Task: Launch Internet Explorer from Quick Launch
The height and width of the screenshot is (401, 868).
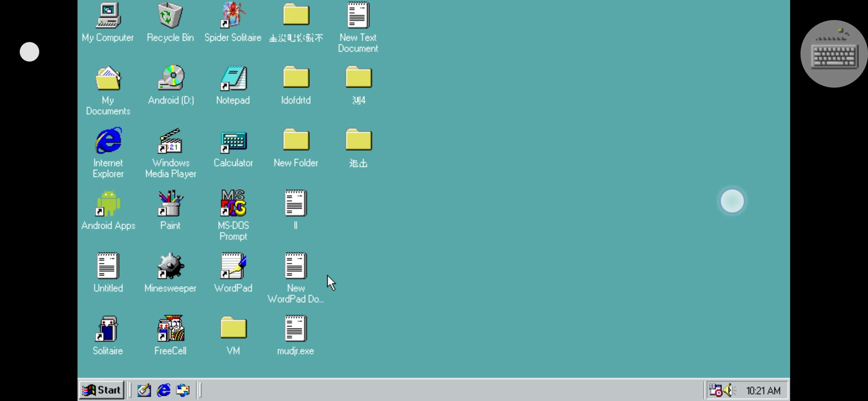Action: [x=164, y=390]
